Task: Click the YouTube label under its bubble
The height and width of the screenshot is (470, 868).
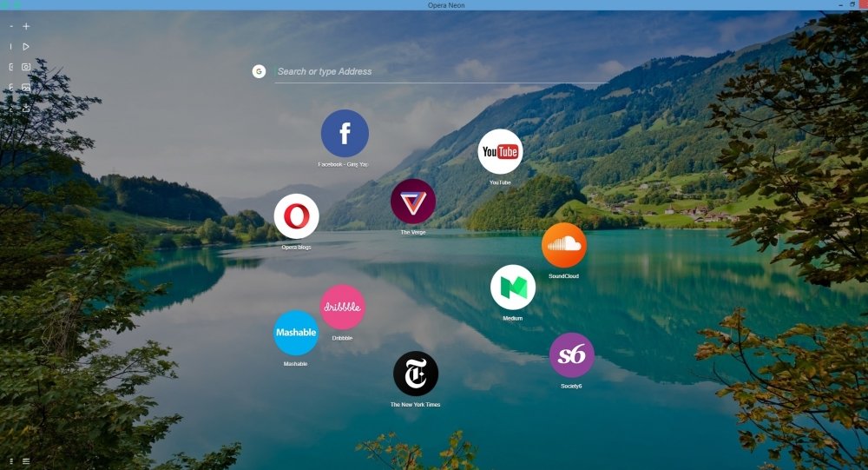Action: 500,182
